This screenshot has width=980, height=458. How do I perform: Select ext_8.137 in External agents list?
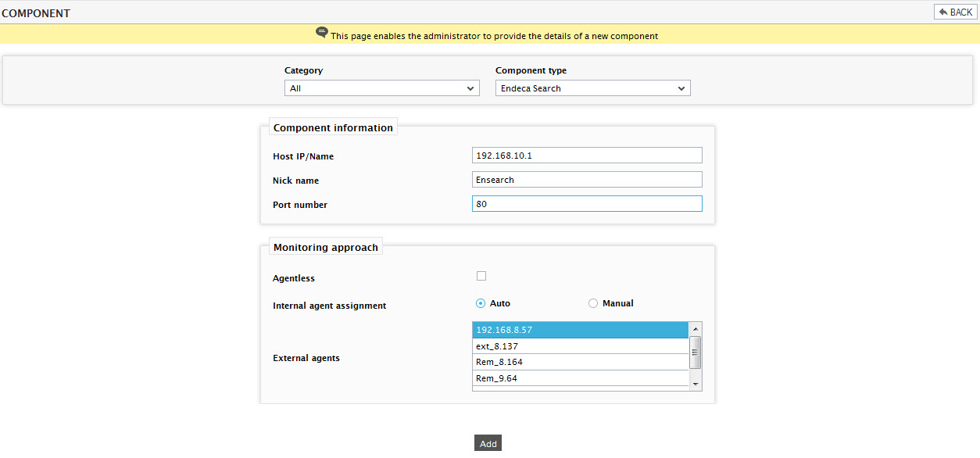click(581, 346)
